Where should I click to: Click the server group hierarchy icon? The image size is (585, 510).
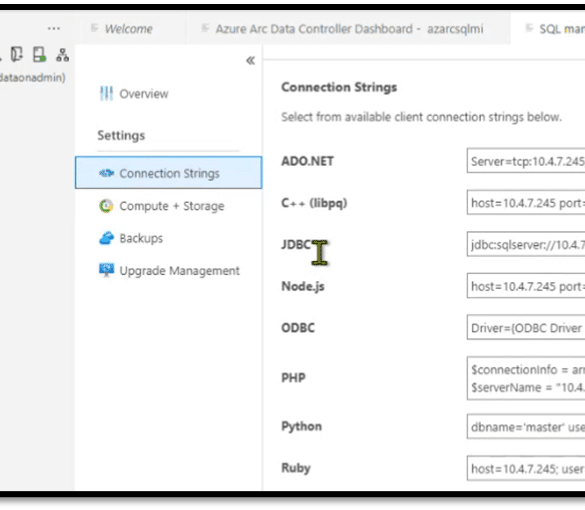pos(62,54)
